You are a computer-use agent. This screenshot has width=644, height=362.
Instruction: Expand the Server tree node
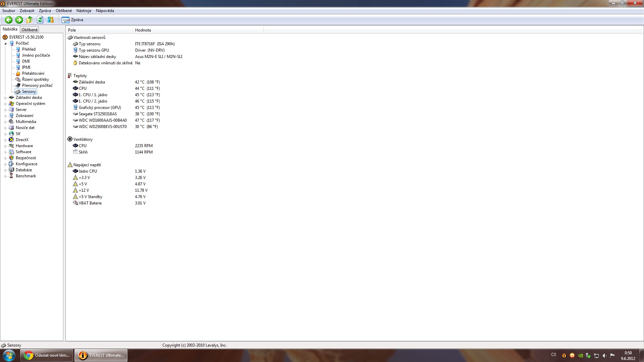6,110
